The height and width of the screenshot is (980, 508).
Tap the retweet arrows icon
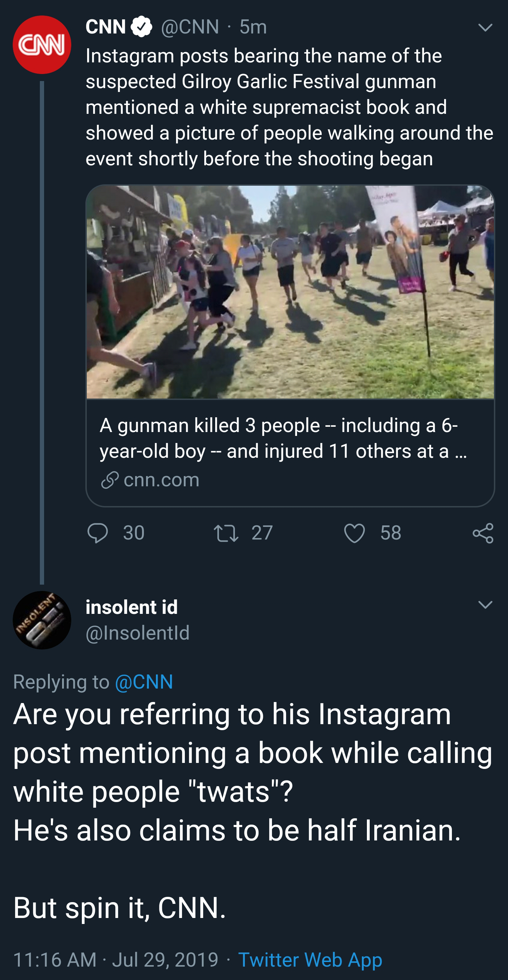tap(226, 532)
